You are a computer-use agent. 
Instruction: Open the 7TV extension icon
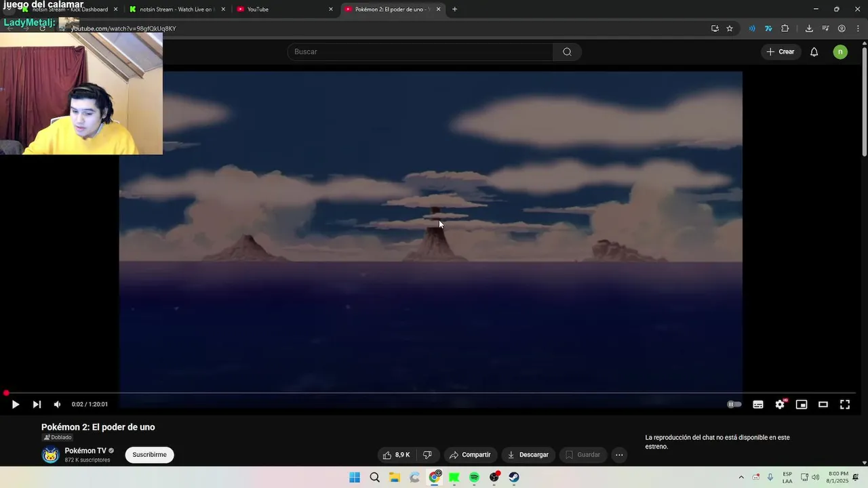768,28
